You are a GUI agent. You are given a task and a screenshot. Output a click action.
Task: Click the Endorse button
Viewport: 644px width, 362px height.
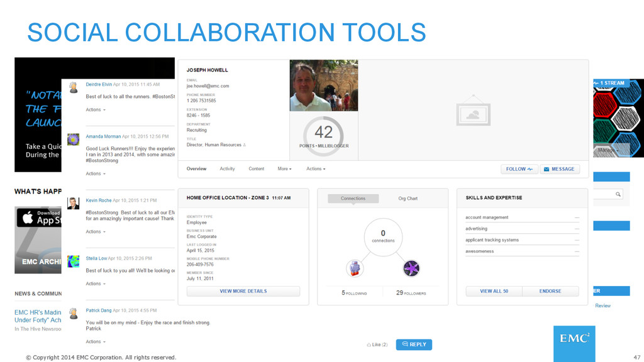click(x=550, y=291)
